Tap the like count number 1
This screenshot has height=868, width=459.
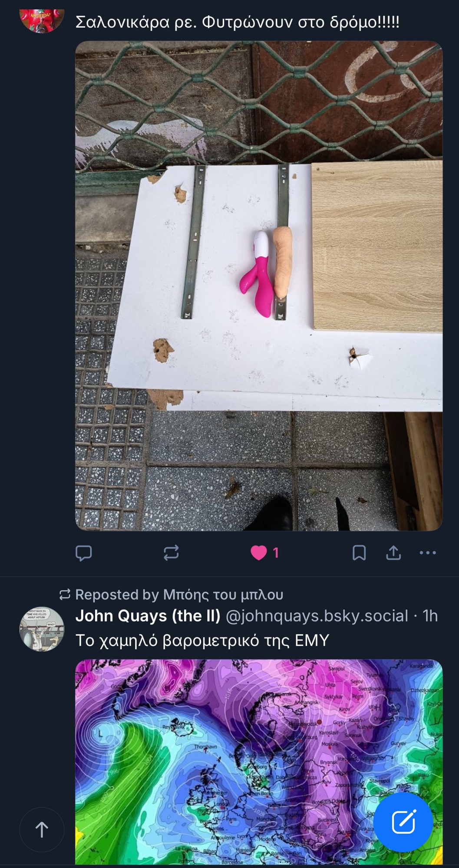pyautogui.click(x=276, y=553)
